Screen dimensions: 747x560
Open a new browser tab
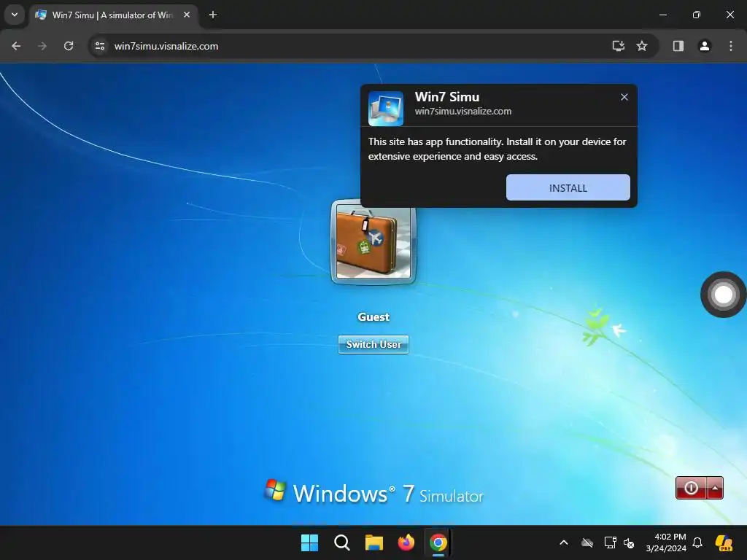[x=213, y=15]
